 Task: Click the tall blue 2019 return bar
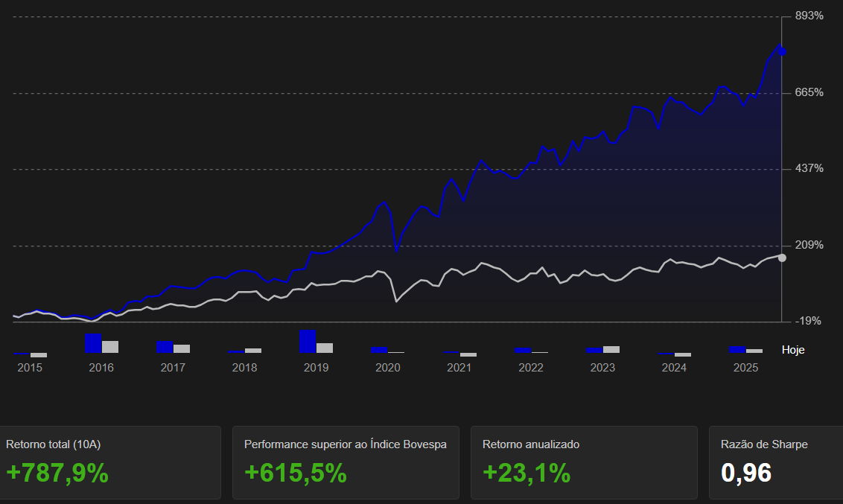[307, 341]
